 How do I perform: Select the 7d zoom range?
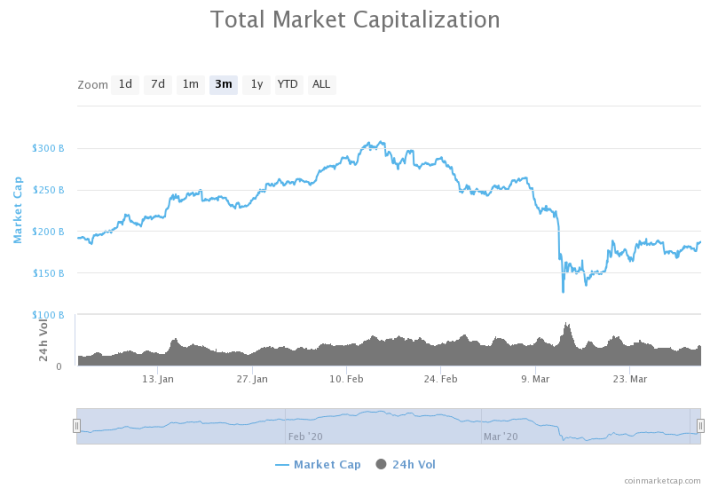pos(158,85)
